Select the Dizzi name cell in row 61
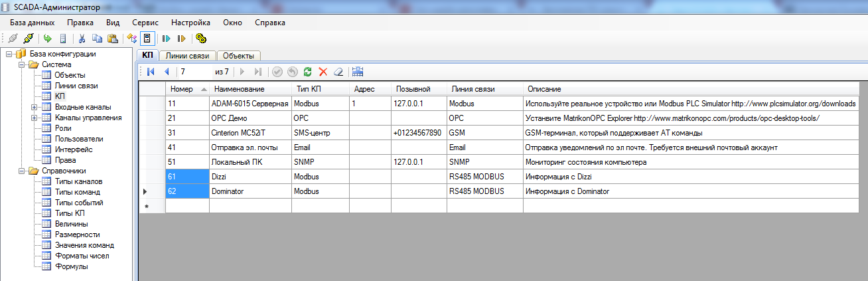 point(250,177)
